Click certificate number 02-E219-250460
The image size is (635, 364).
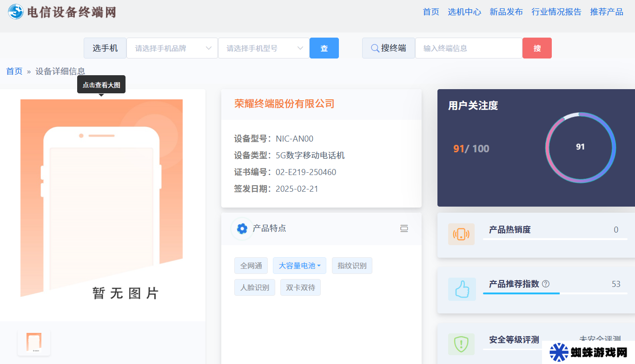[x=306, y=172]
